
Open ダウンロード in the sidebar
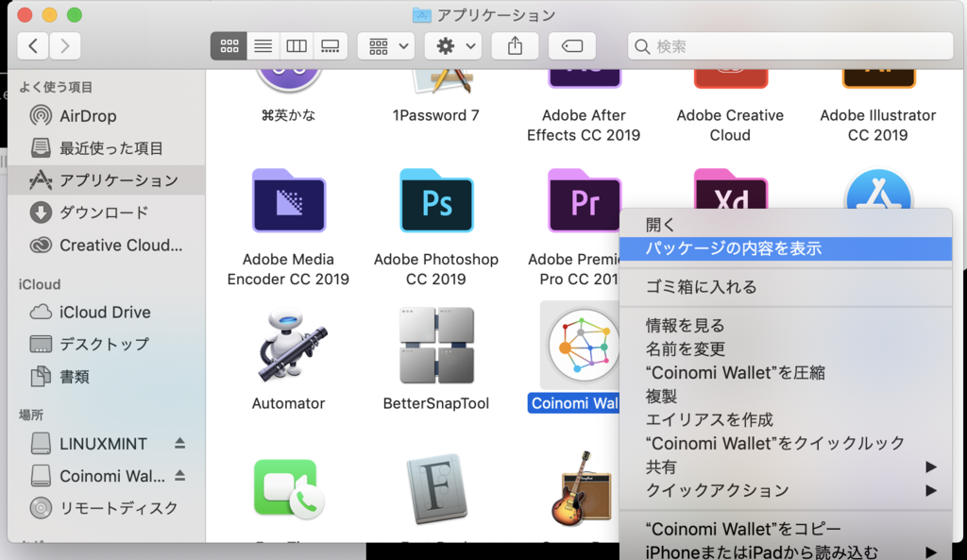pos(106,212)
